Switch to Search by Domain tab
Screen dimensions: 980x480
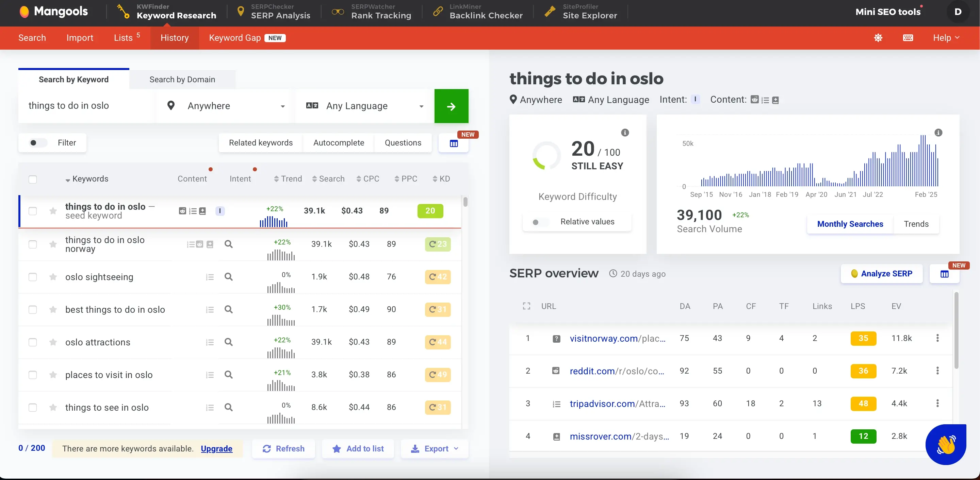[x=182, y=80]
